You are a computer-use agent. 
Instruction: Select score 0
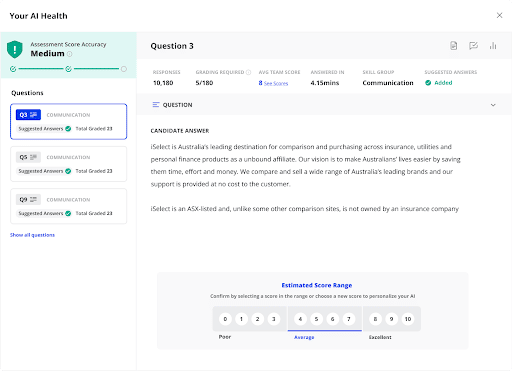click(225, 319)
